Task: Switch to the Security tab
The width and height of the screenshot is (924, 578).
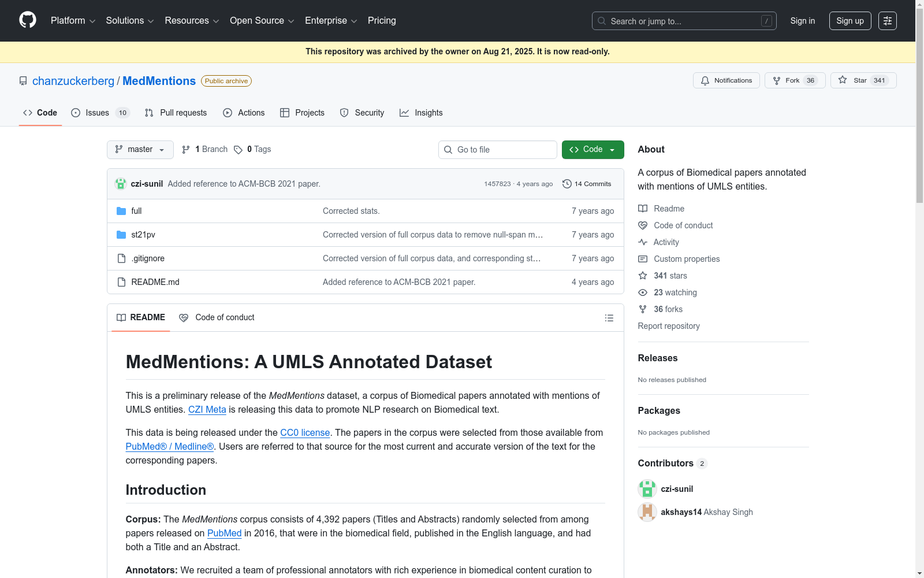Action: point(362,113)
